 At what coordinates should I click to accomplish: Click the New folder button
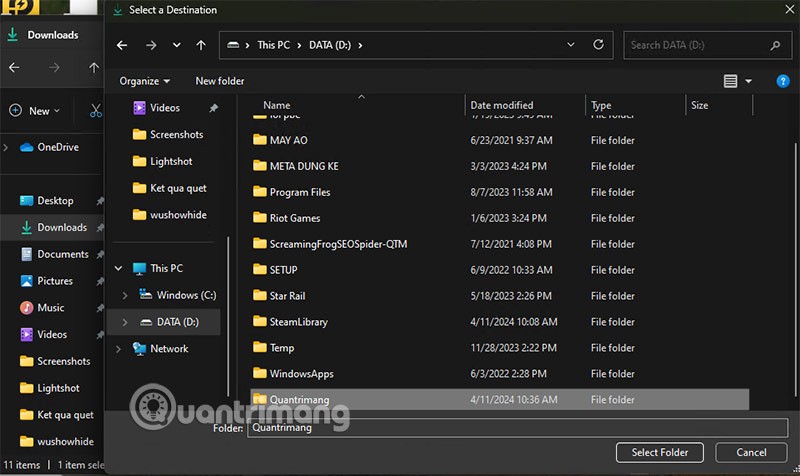pos(220,81)
